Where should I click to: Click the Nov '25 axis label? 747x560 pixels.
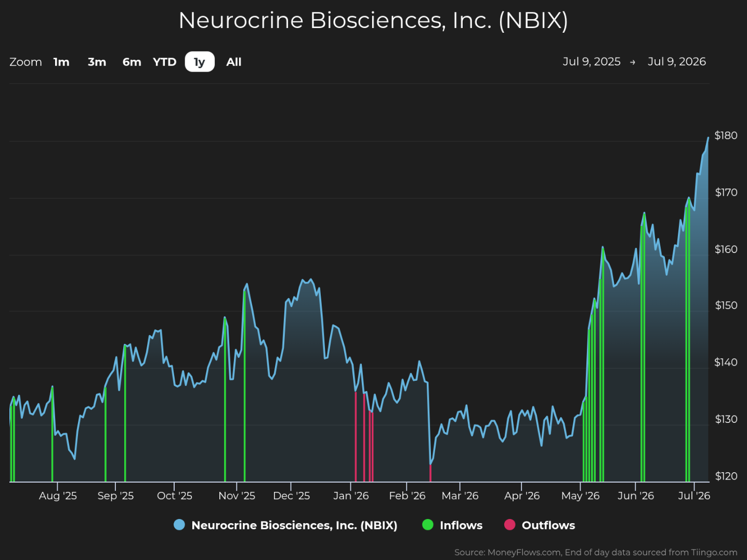coord(237,496)
